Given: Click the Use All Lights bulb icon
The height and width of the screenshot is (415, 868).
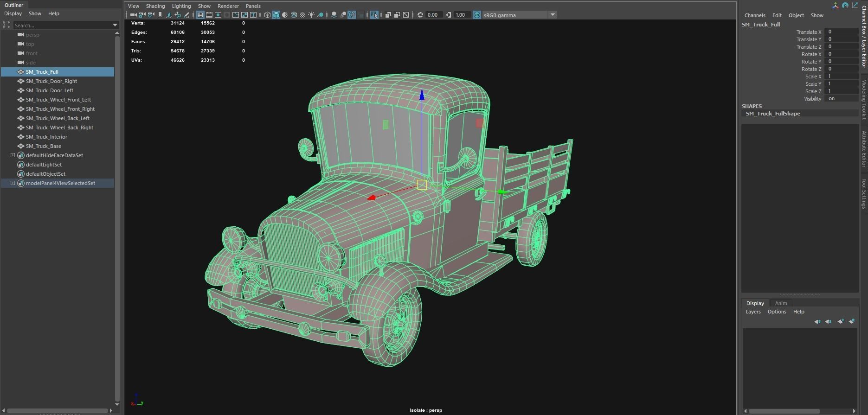Looking at the screenshot, I should [x=311, y=15].
